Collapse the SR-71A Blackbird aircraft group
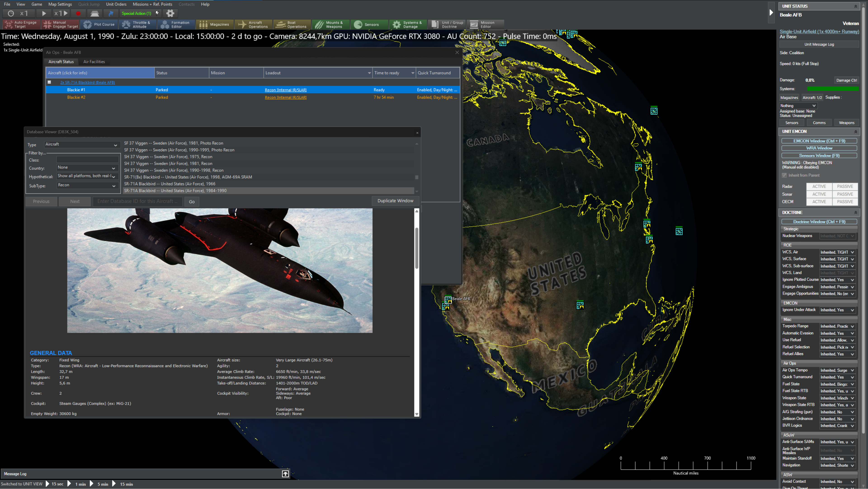The height and width of the screenshot is (489, 868). click(49, 82)
